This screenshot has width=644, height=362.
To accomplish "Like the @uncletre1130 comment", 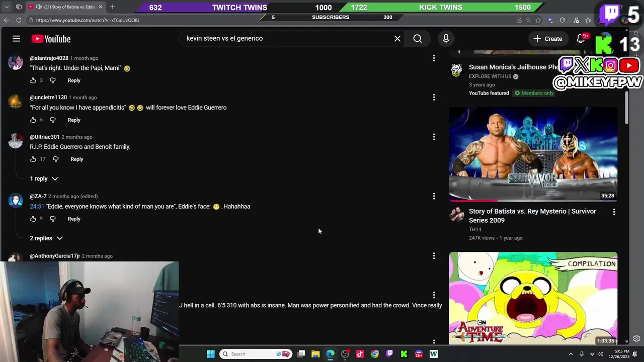I will [x=33, y=120].
